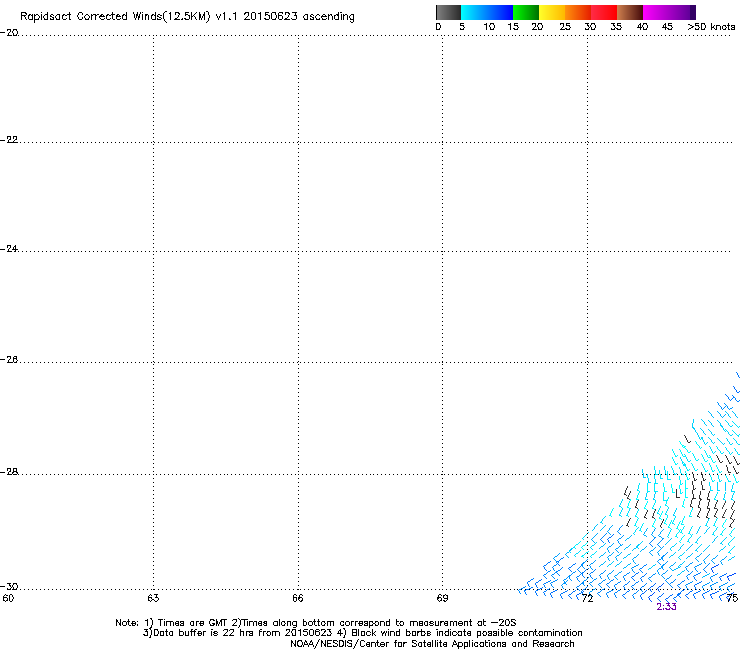Click the longitude axis label '66'
The height and width of the screenshot is (650, 740).
coord(297,598)
